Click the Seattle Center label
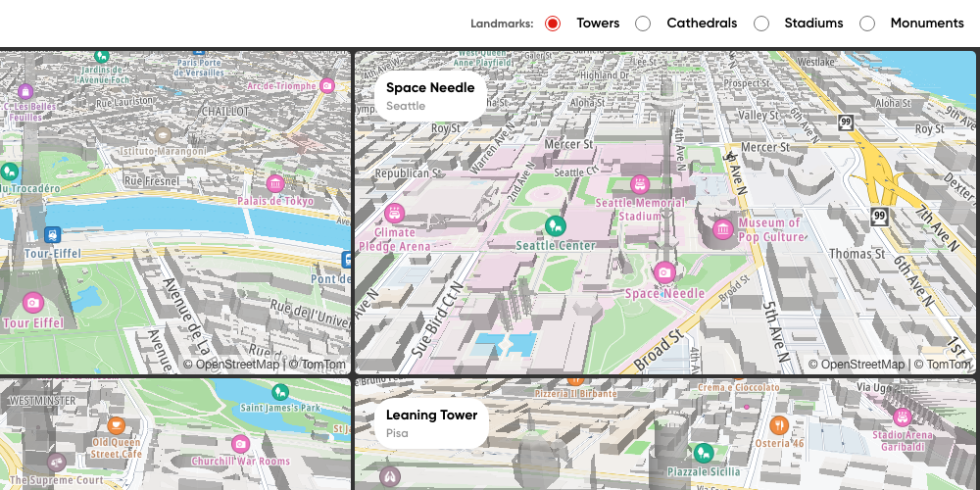This screenshot has width=980, height=490. point(556,246)
